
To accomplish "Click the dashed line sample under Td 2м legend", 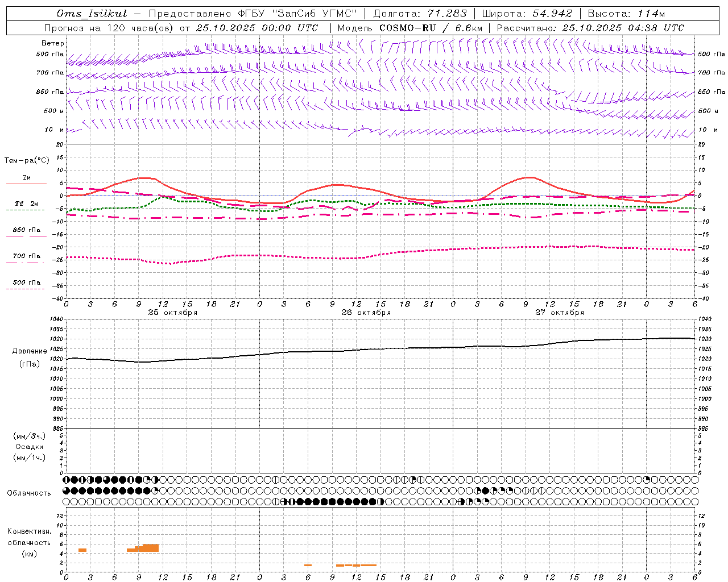I will coord(25,210).
